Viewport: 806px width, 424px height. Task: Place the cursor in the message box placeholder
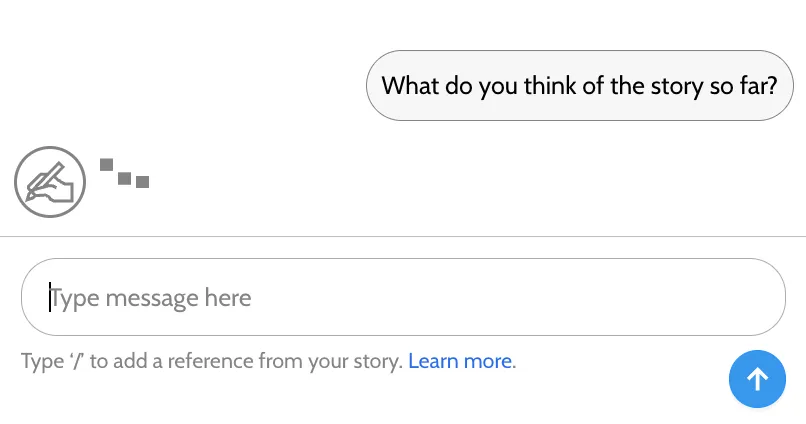pos(151,298)
